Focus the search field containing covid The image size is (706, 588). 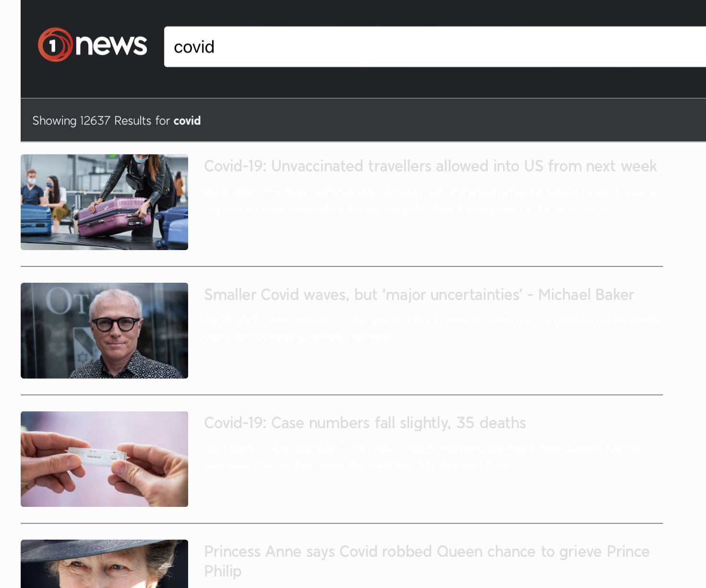click(x=435, y=47)
